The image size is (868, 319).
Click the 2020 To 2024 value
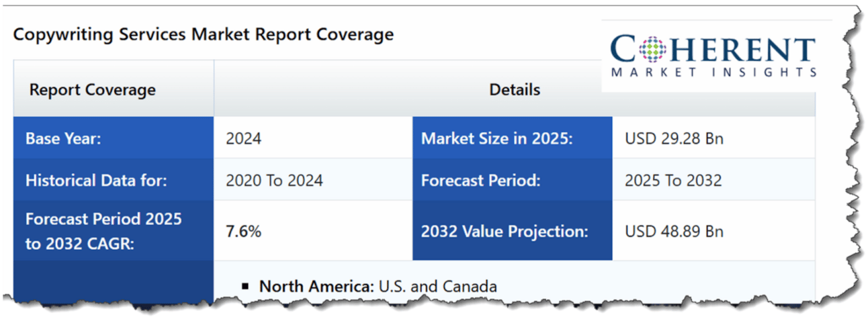click(274, 181)
